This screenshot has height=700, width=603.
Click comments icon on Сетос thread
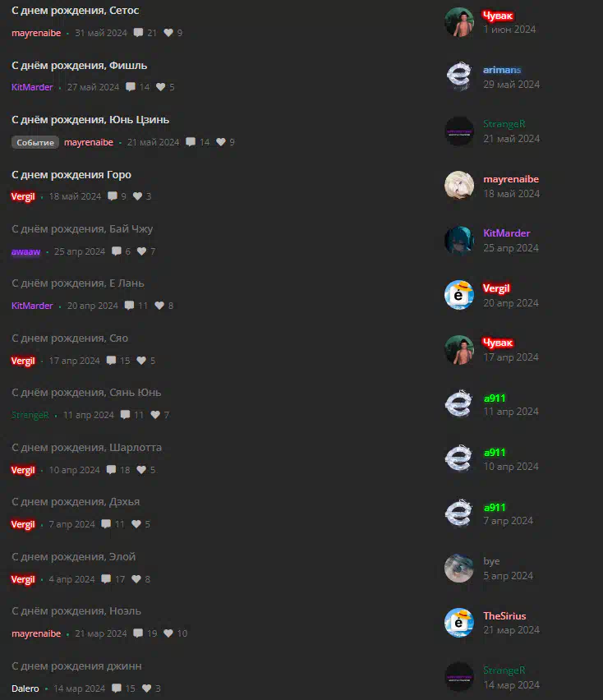(x=138, y=33)
